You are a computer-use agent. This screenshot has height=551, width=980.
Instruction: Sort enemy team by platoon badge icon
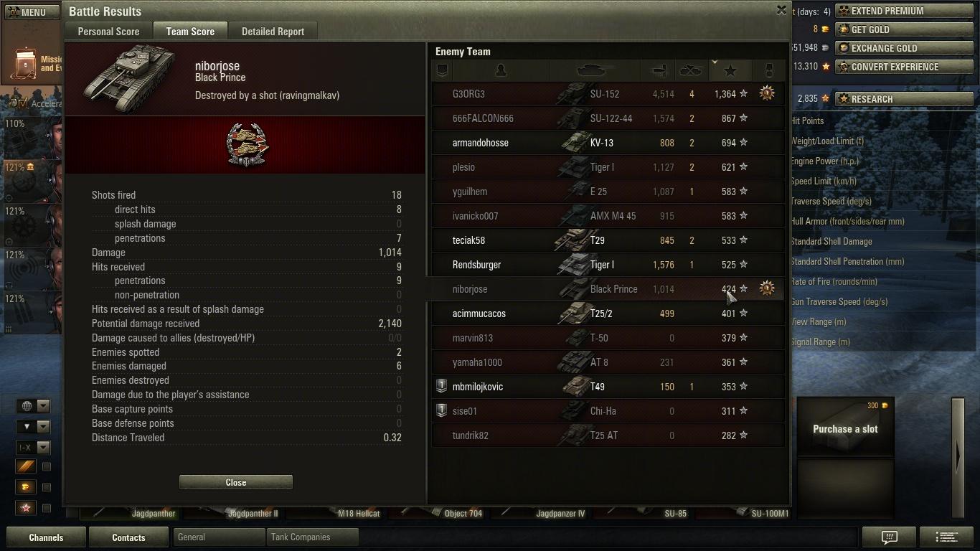coord(442,70)
